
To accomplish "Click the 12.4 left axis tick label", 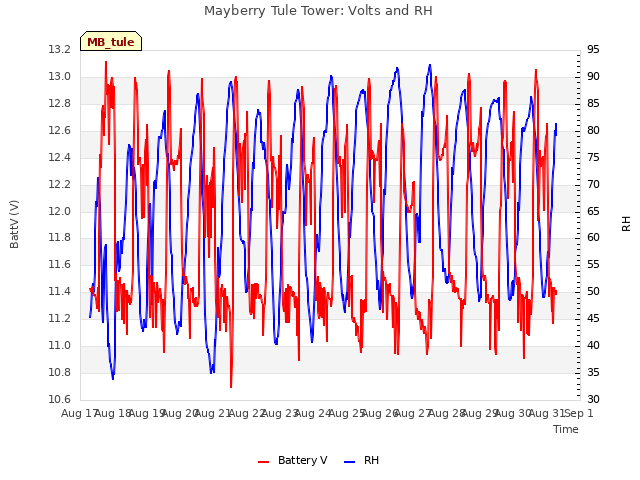I will tap(60, 157).
